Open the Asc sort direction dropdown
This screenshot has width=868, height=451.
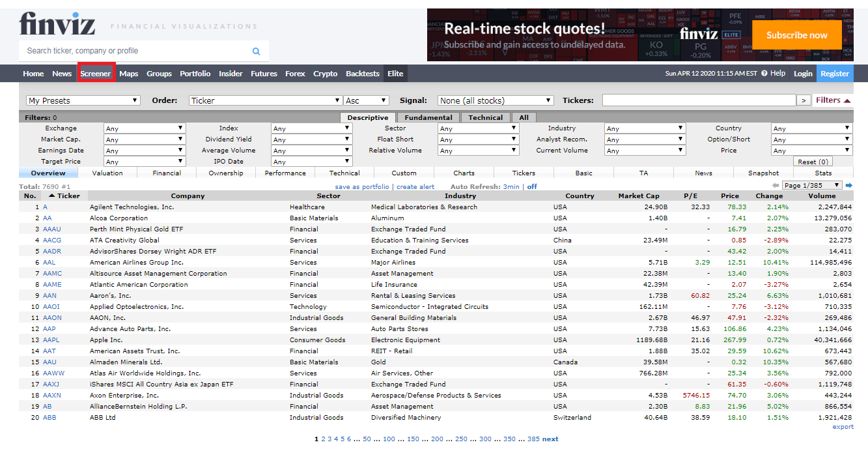pyautogui.click(x=367, y=100)
